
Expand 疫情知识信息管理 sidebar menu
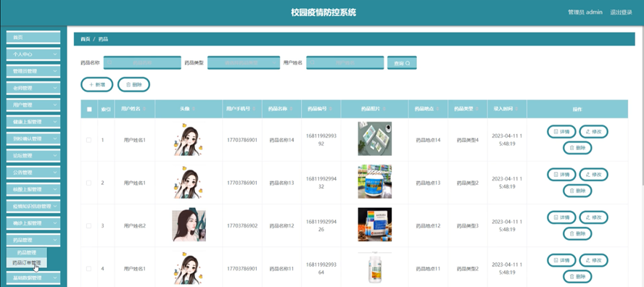coord(33,206)
